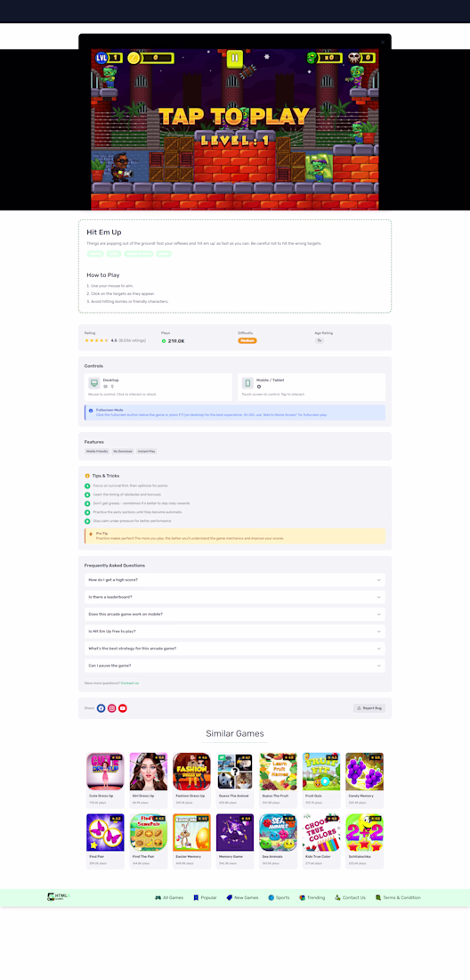Open the New Games footer link
Image resolution: width=470 pixels, height=980 pixels.
(x=242, y=897)
